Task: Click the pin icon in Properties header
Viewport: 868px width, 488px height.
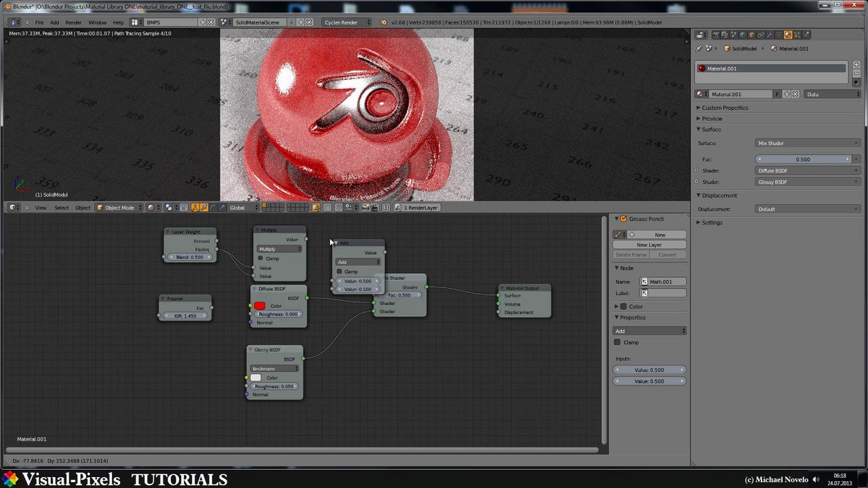Action: click(x=698, y=49)
